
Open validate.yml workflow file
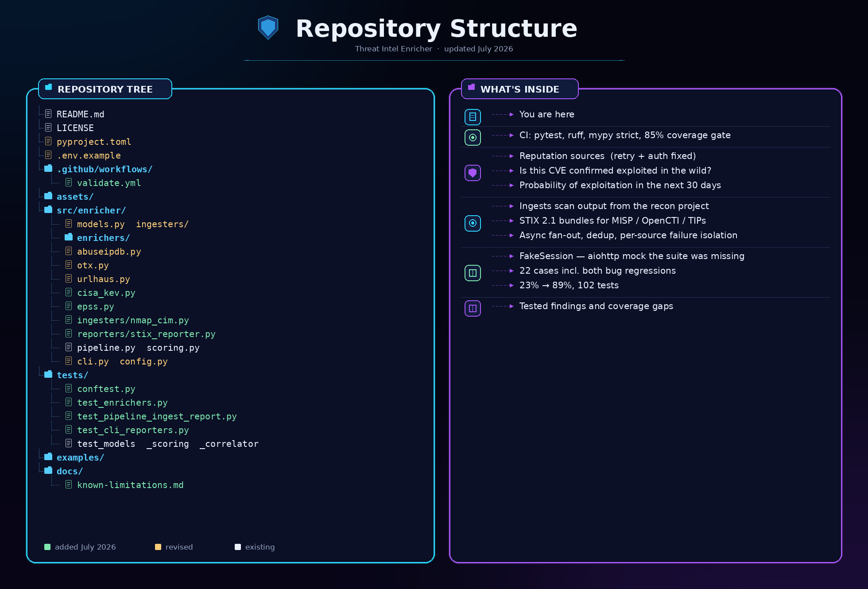click(x=109, y=183)
